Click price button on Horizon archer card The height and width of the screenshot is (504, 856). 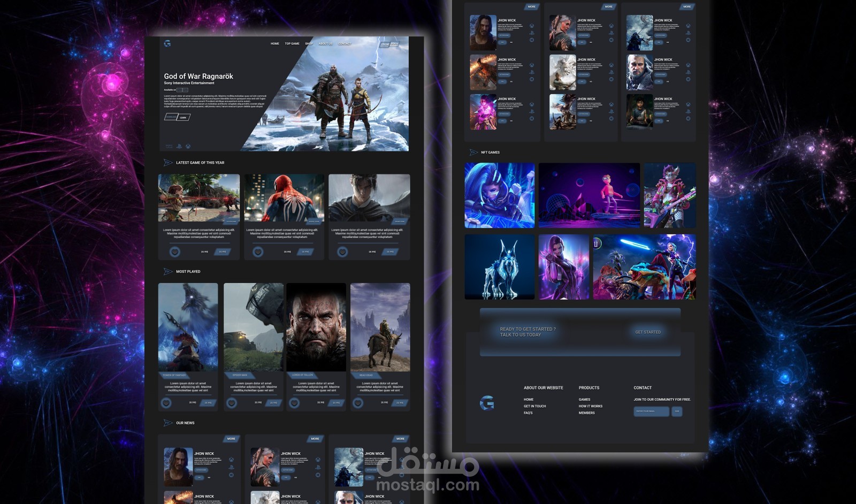pyautogui.click(x=223, y=251)
